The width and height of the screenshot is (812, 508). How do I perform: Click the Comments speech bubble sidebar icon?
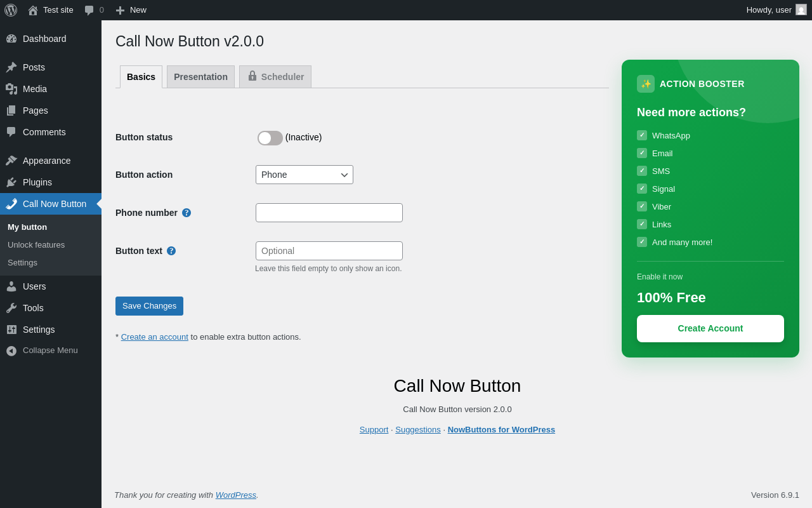pyautogui.click(x=11, y=132)
